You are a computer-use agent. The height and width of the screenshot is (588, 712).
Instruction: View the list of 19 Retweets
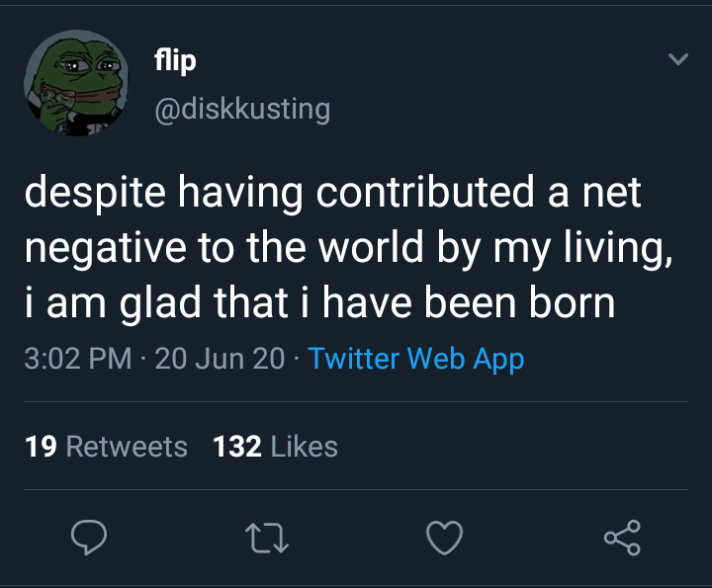[x=106, y=447]
